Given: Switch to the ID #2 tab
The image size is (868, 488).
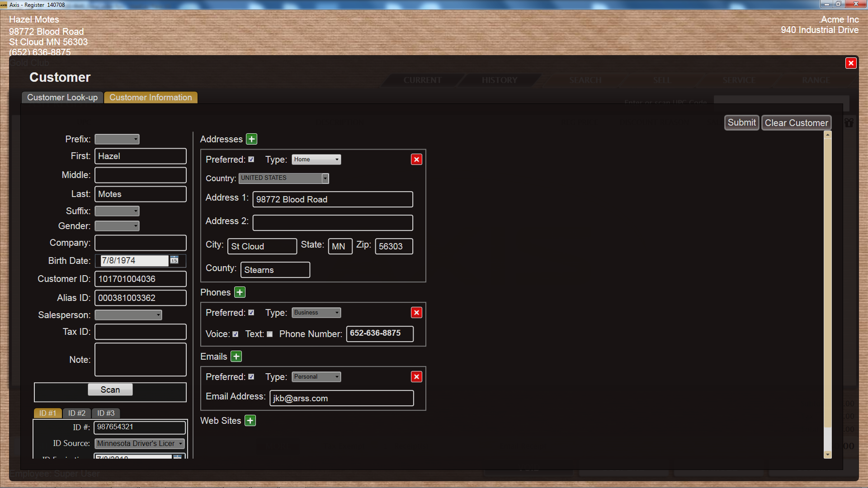Looking at the screenshot, I should [77, 413].
